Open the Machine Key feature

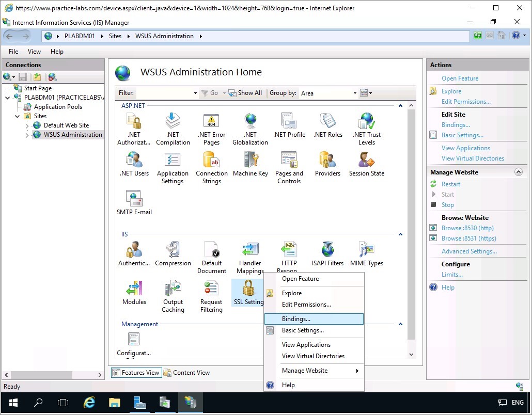click(x=251, y=164)
